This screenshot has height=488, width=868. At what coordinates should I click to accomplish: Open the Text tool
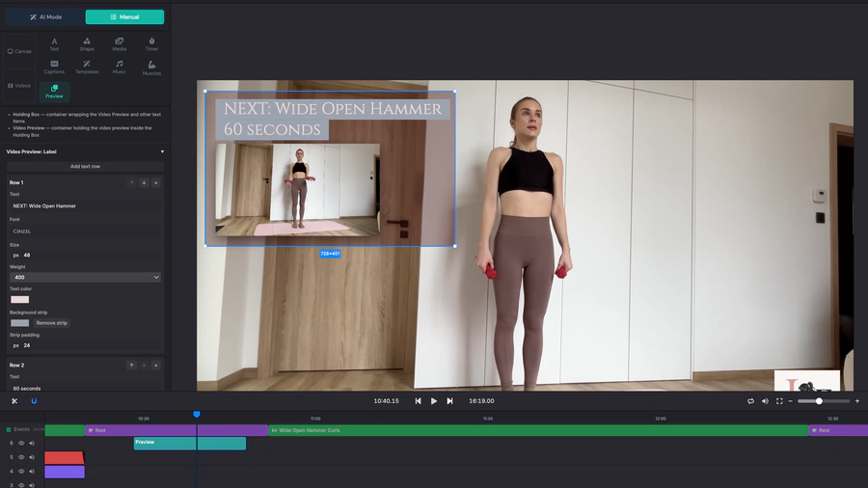(x=54, y=44)
